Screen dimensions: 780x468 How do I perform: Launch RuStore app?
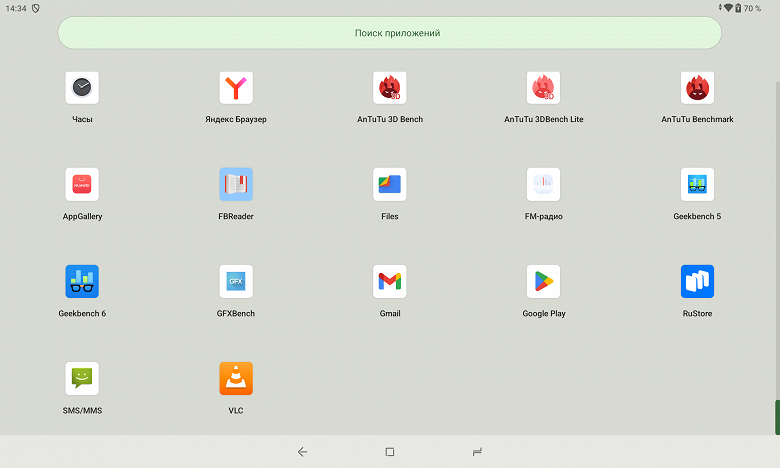pyautogui.click(x=697, y=281)
